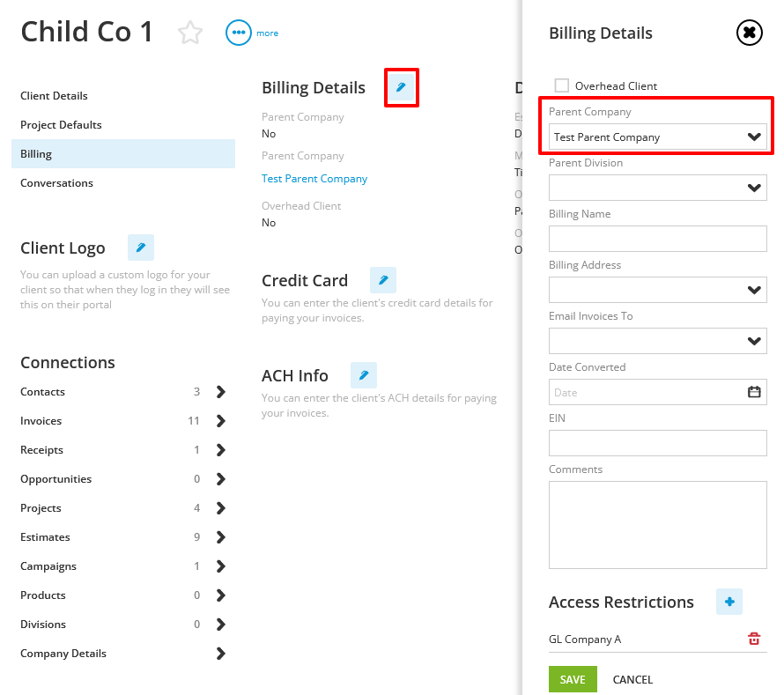Open the Conversations section
This screenshot has height=695, width=784.
tap(56, 182)
